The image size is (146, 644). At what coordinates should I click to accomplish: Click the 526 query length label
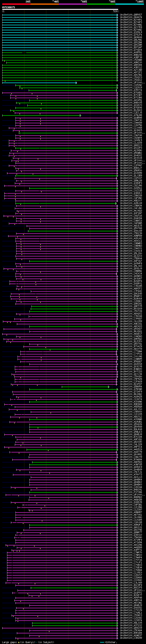(x=115, y=11)
